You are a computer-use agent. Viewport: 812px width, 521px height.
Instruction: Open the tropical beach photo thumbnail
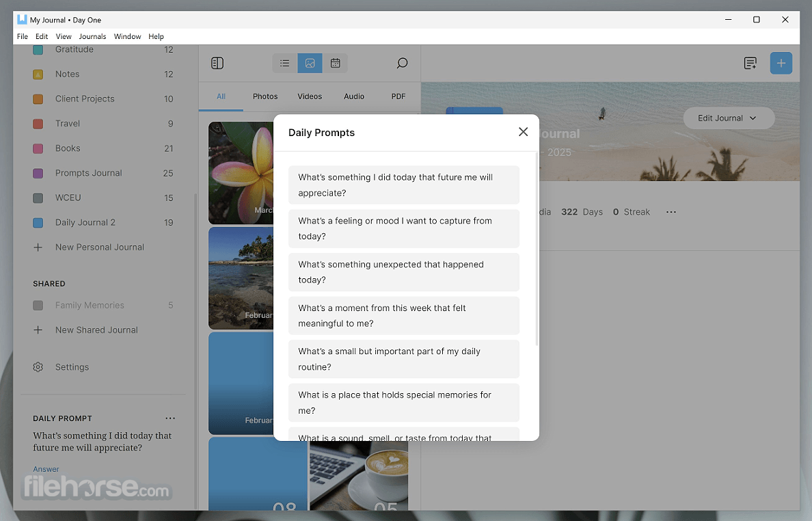pos(241,278)
